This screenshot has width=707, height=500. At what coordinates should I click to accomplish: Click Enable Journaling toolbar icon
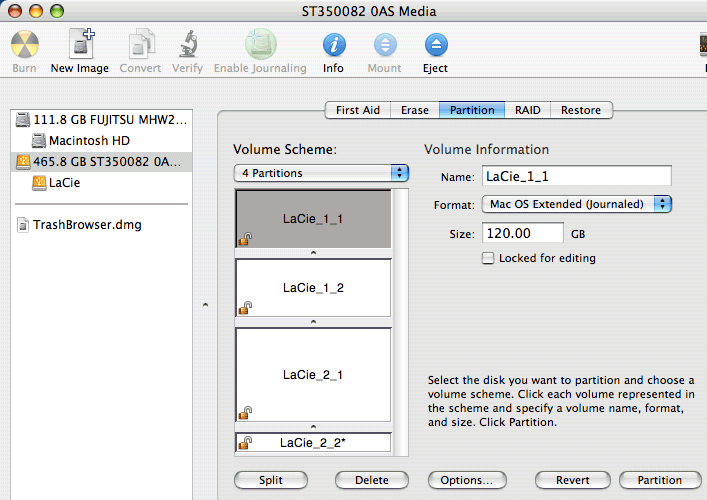pos(260,51)
